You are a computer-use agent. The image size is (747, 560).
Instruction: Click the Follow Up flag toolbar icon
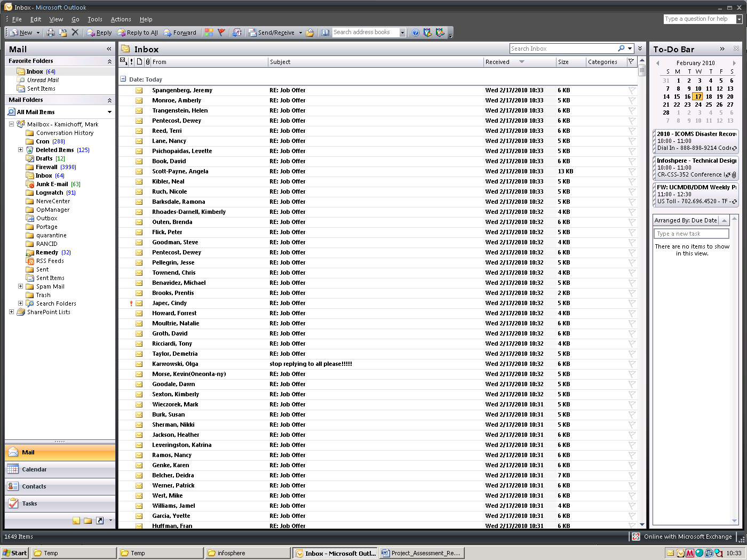pyautogui.click(x=221, y=33)
